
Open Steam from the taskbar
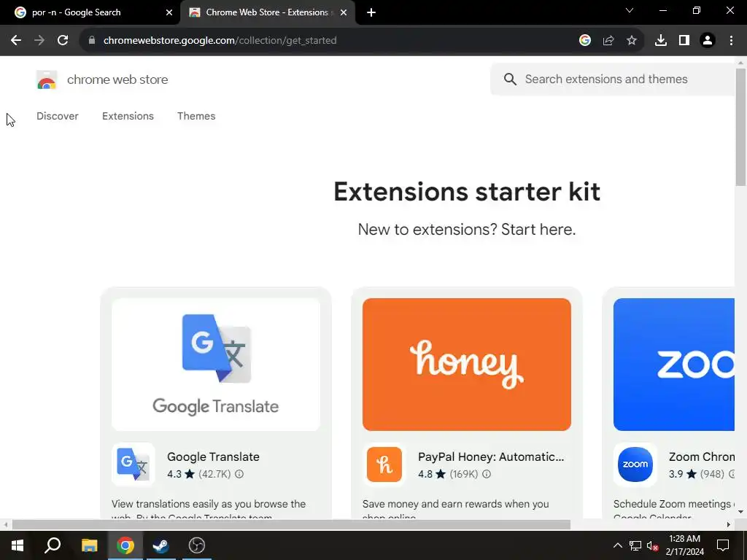coord(160,545)
